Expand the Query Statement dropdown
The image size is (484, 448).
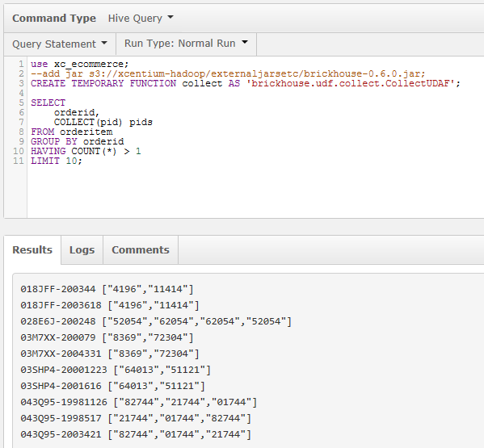pos(60,44)
